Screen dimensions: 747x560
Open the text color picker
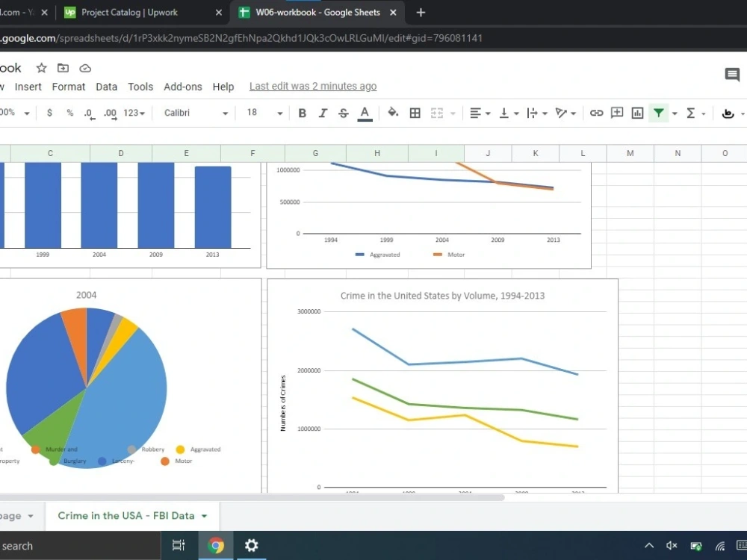[365, 113]
